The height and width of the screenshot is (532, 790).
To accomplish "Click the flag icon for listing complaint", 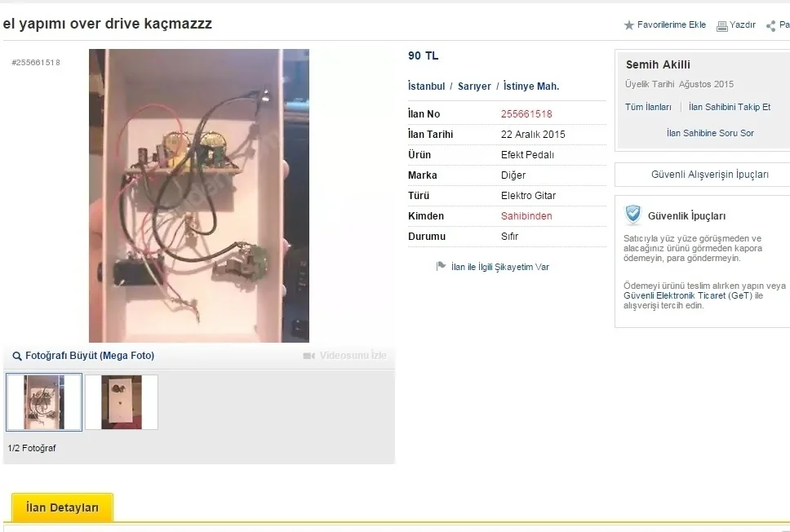I will [441, 266].
